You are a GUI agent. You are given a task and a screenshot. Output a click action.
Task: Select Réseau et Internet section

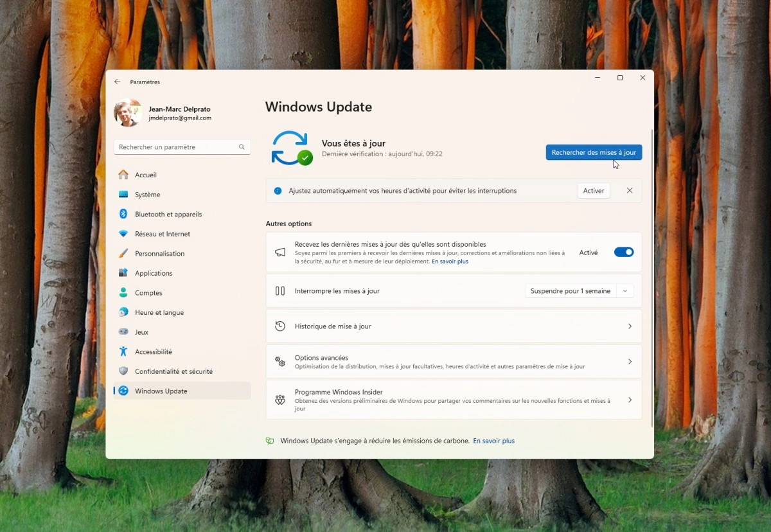click(x=182, y=234)
